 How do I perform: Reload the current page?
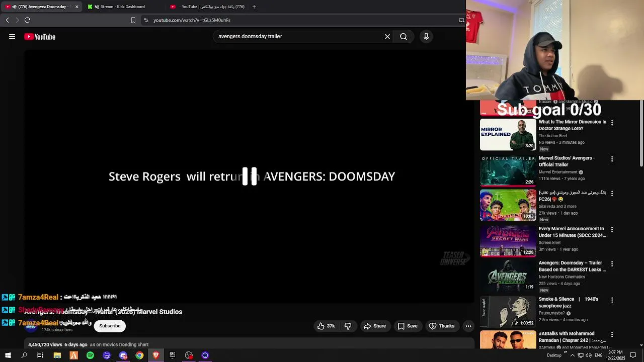pyautogui.click(x=27, y=20)
